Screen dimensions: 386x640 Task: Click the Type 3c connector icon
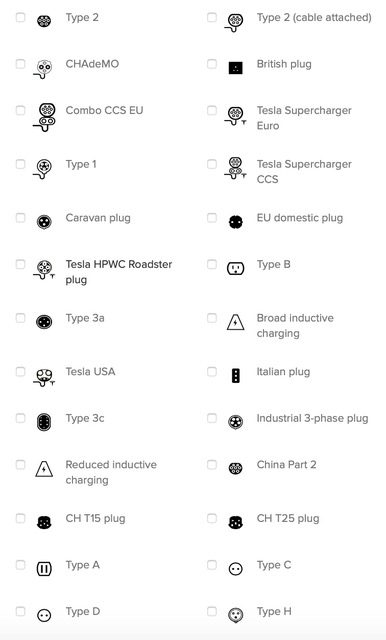click(44, 422)
